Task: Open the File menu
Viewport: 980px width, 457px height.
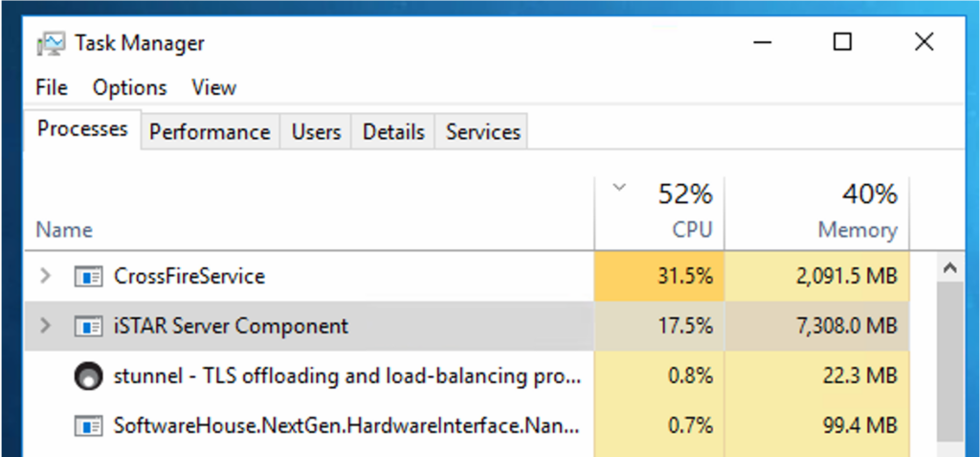Action: [52, 87]
